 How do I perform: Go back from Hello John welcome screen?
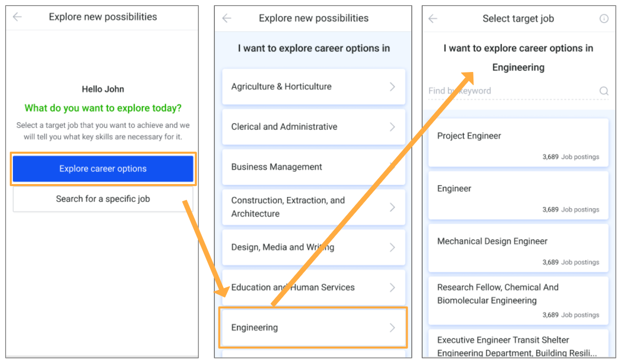pyautogui.click(x=17, y=17)
